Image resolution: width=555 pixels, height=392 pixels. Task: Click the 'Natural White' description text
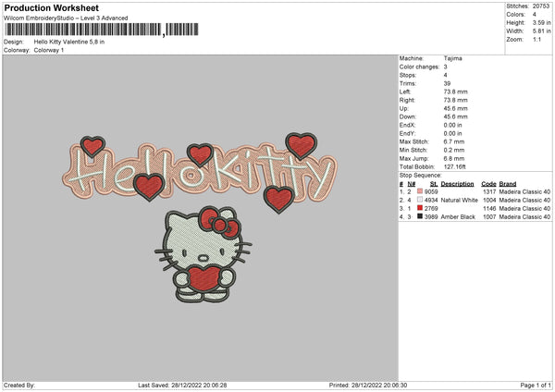[460, 201]
